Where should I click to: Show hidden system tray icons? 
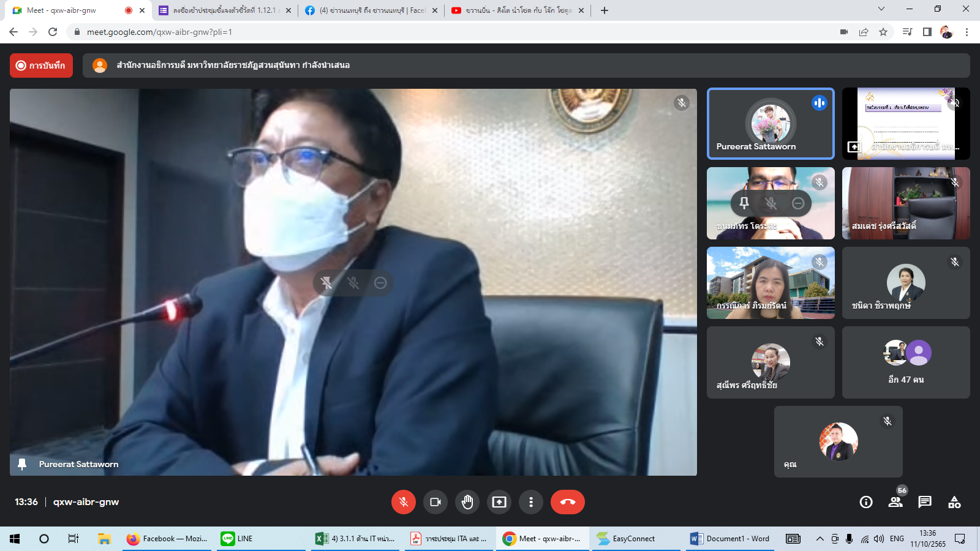(x=820, y=539)
